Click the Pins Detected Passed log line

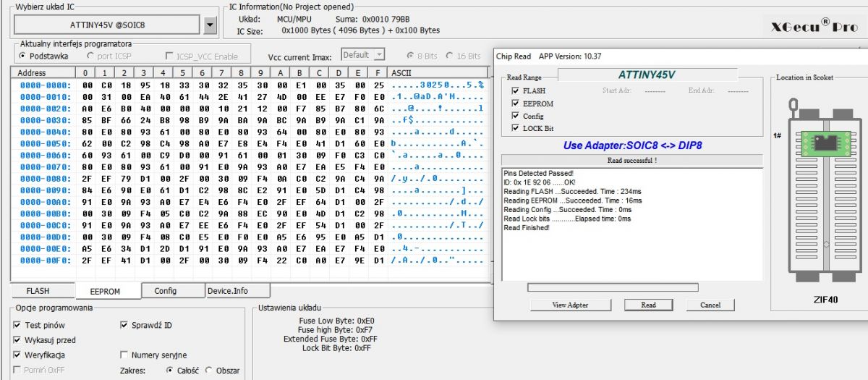538,174
